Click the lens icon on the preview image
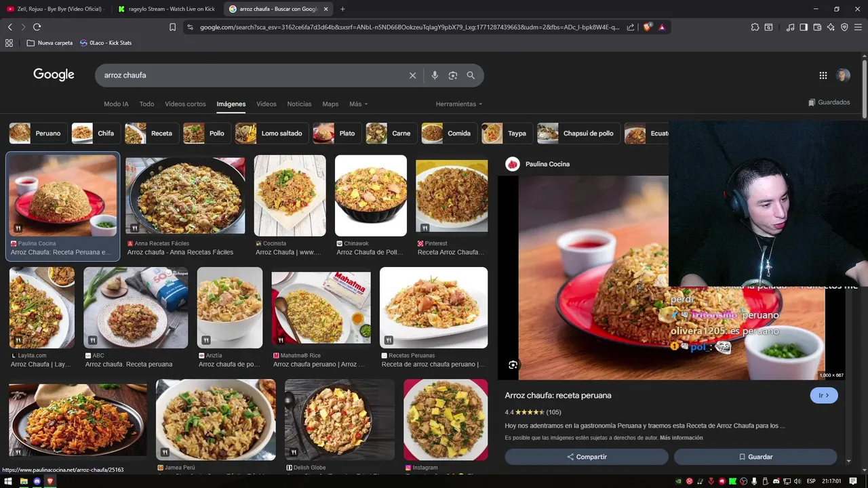The height and width of the screenshot is (488, 868). click(x=513, y=365)
